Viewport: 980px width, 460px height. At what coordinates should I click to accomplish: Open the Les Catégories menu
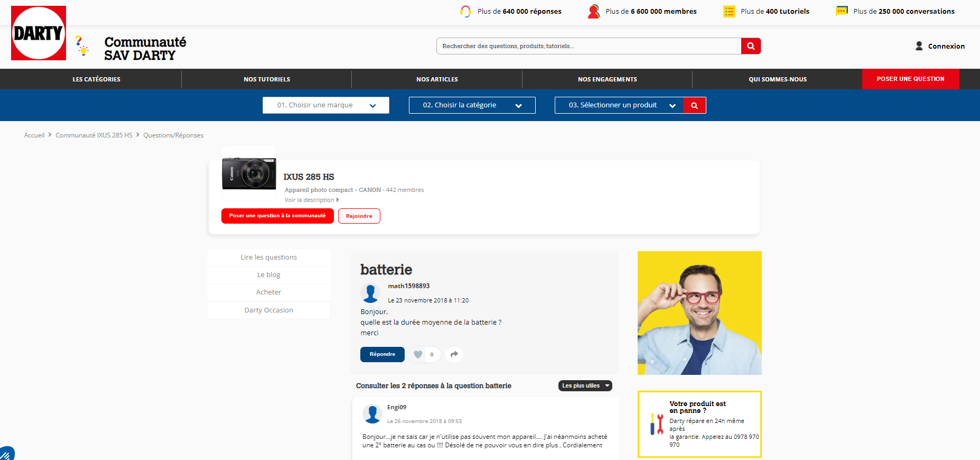click(96, 79)
